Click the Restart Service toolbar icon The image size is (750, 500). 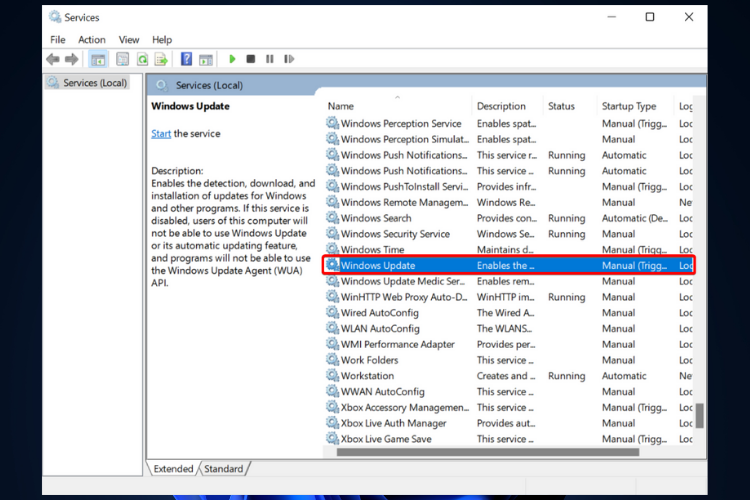click(287, 60)
